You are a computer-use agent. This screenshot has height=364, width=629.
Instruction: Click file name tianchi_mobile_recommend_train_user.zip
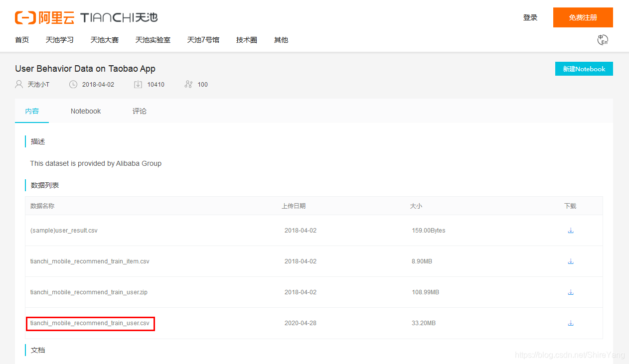point(89,292)
